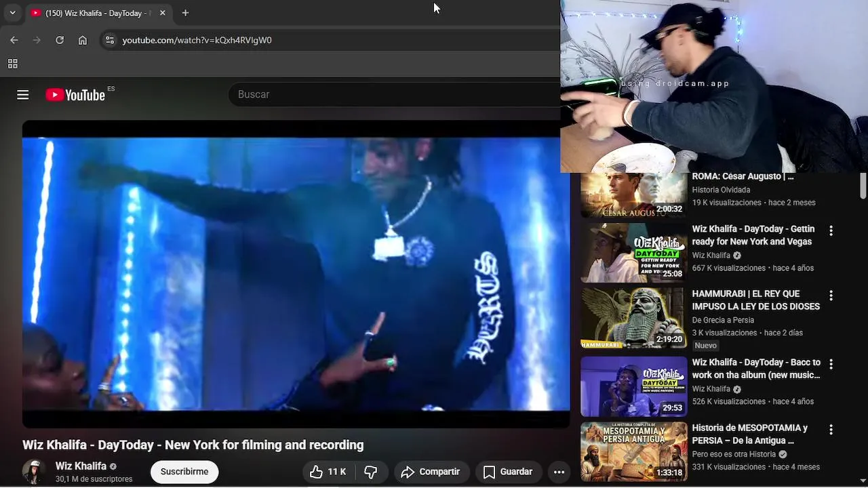Click the page vertical scrollbar thumb
The height and width of the screenshot is (488, 868).
coord(863,186)
